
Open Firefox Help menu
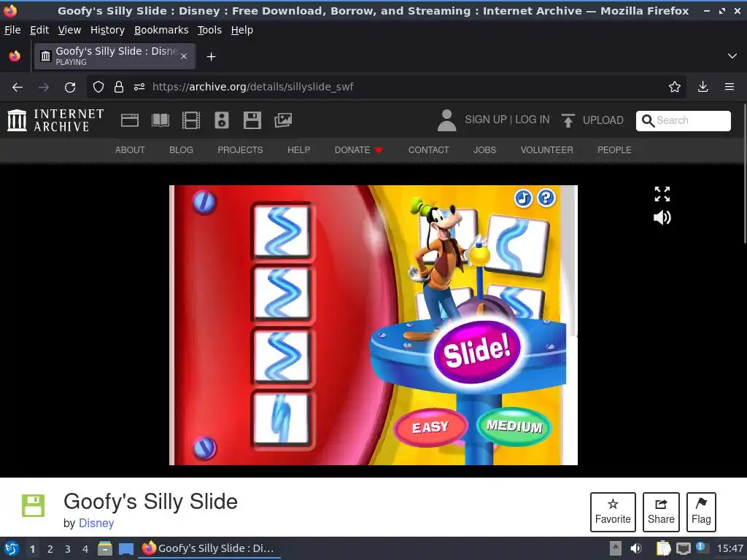coord(242,30)
